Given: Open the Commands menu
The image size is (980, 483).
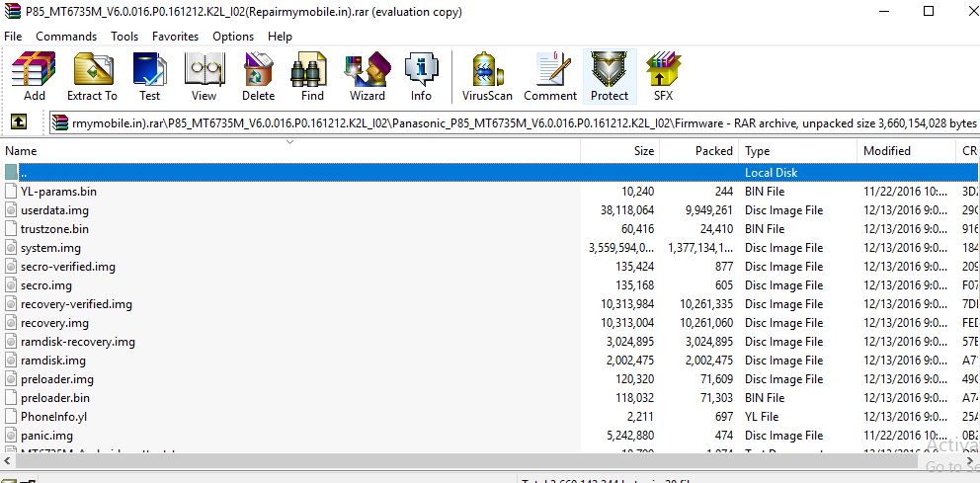Looking at the screenshot, I should (66, 37).
